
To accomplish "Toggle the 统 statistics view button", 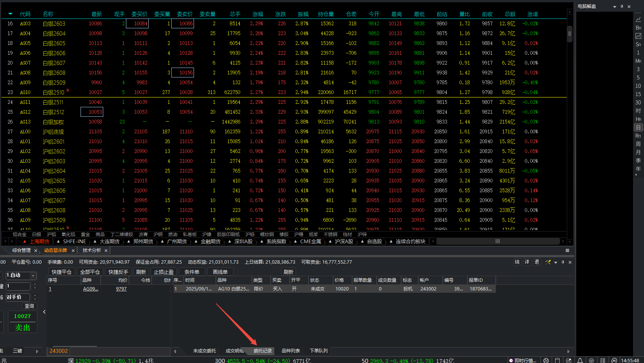I will 517,262.
